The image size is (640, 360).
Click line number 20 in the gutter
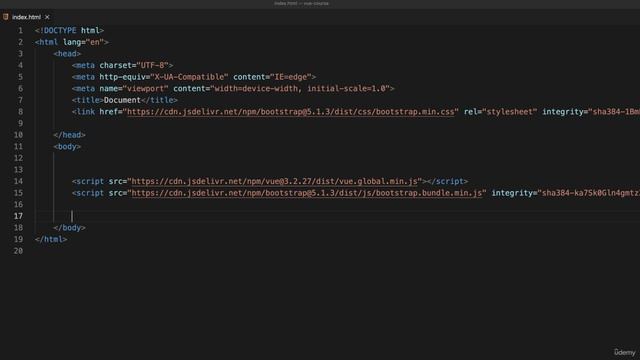tap(18, 251)
